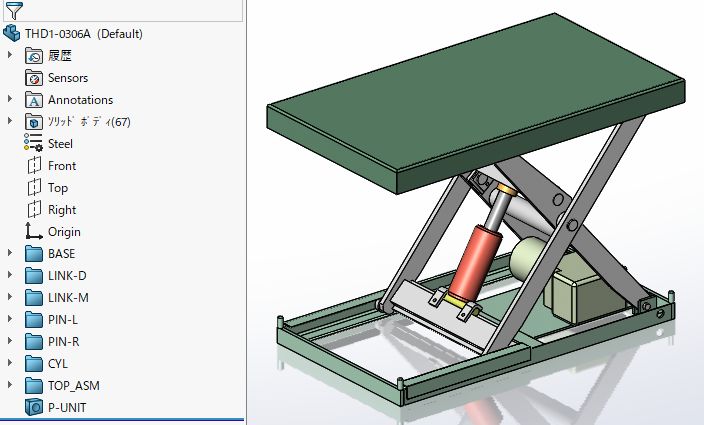Select the THD1-0306A part icon
The image size is (704, 425).
coord(12,34)
